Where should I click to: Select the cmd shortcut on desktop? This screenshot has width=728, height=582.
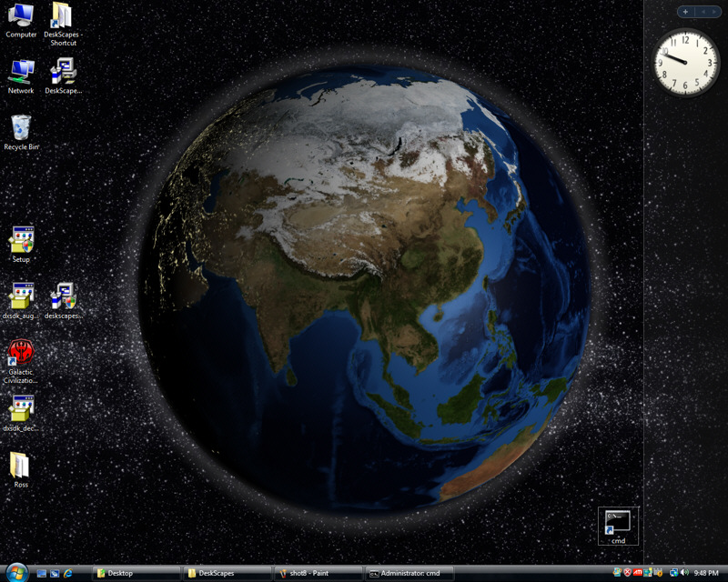coord(618,523)
